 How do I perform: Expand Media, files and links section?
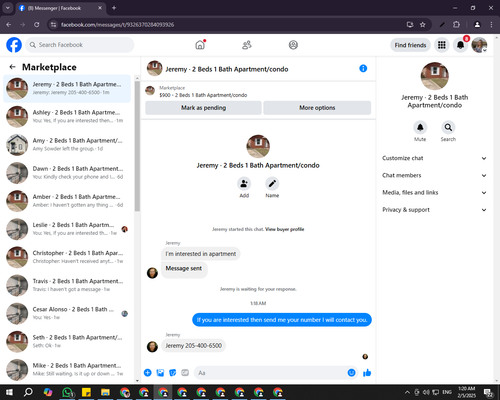(434, 193)
